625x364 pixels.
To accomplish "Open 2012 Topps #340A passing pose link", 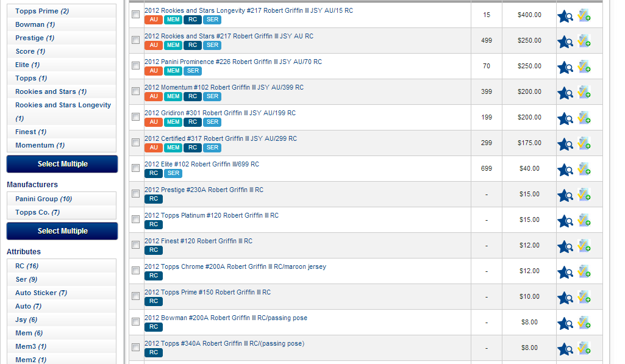I will 224,343.
